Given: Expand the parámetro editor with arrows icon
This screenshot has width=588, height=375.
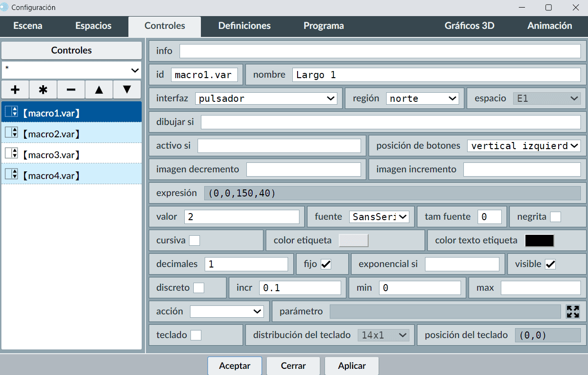Looking at the screenshot, I should point(573,312).
